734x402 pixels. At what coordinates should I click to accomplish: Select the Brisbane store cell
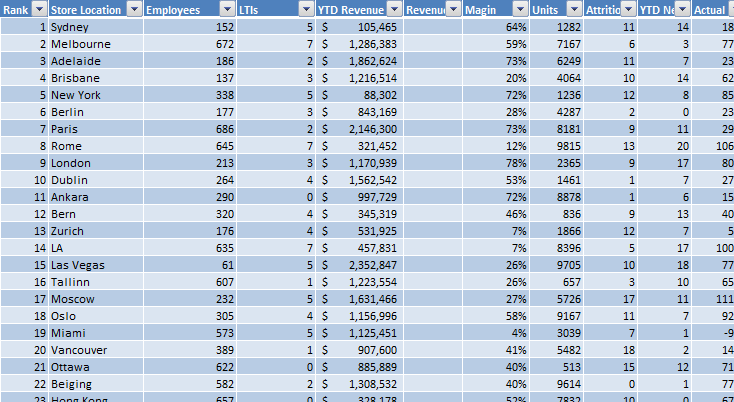click(x=96, y=78)
